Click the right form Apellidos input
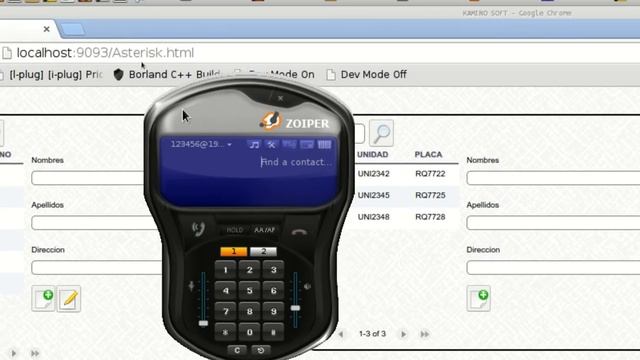This screenshot has width=640, height=360. 553,223
